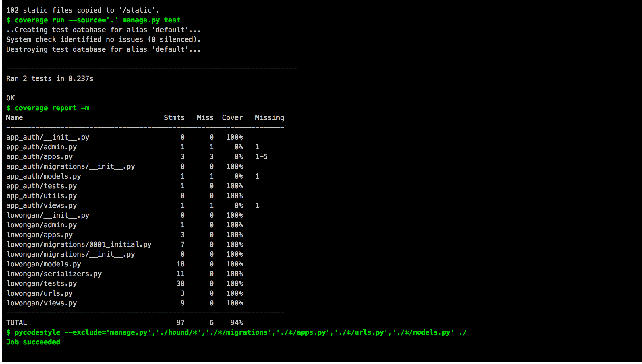Click the 94% total coverage value
The width and height of the screenshot is (642, 364).
(237, 323)
